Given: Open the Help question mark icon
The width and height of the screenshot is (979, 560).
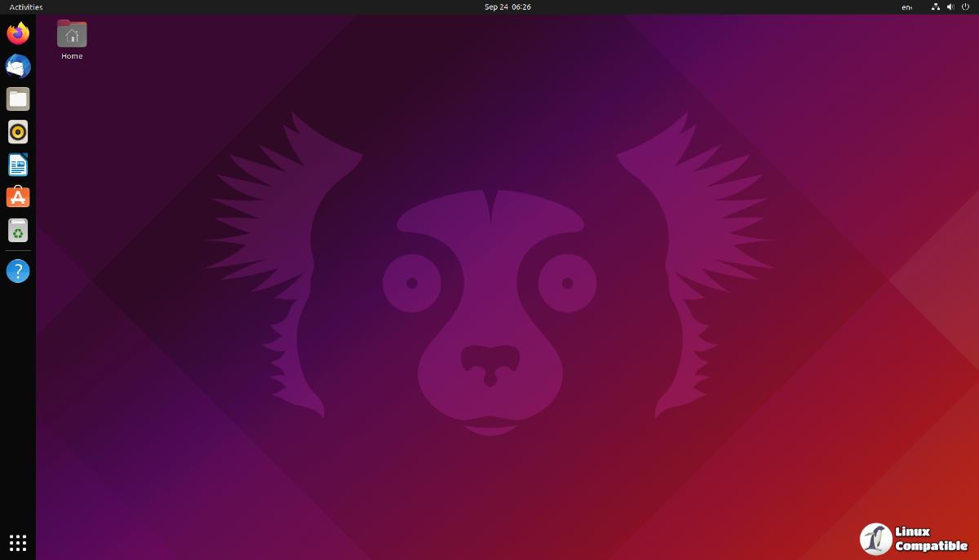Looking at the screenshot, I should (18, 271).
